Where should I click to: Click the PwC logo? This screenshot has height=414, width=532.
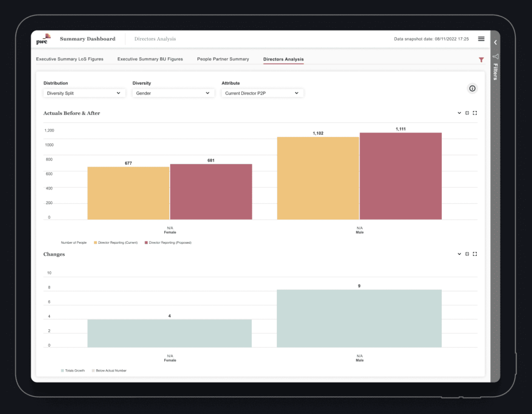[43, 39]
